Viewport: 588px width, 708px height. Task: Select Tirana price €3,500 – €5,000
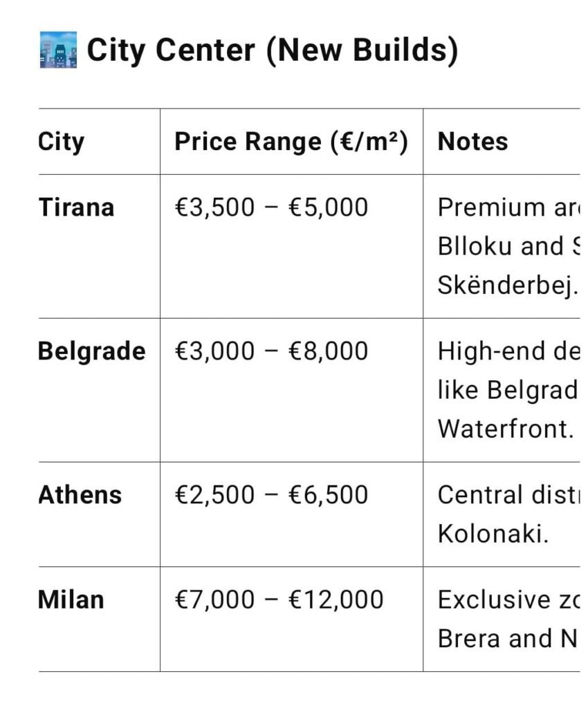[271, 207]
